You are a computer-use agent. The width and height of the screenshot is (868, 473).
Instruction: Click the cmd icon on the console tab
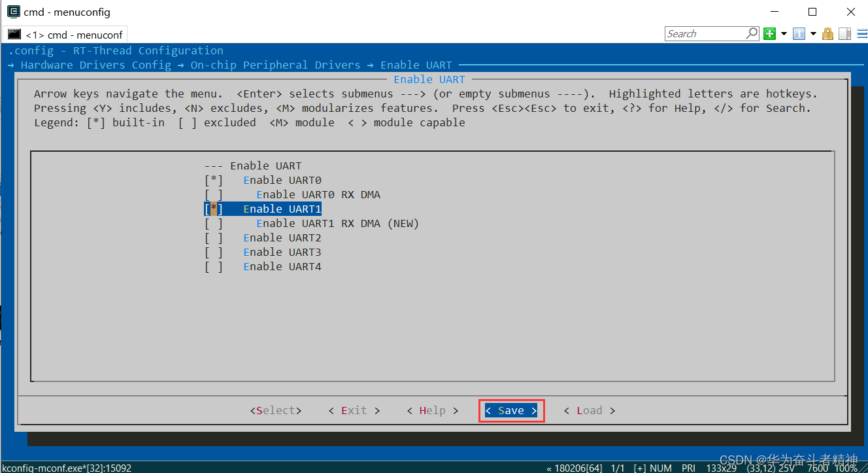(14, 34)
